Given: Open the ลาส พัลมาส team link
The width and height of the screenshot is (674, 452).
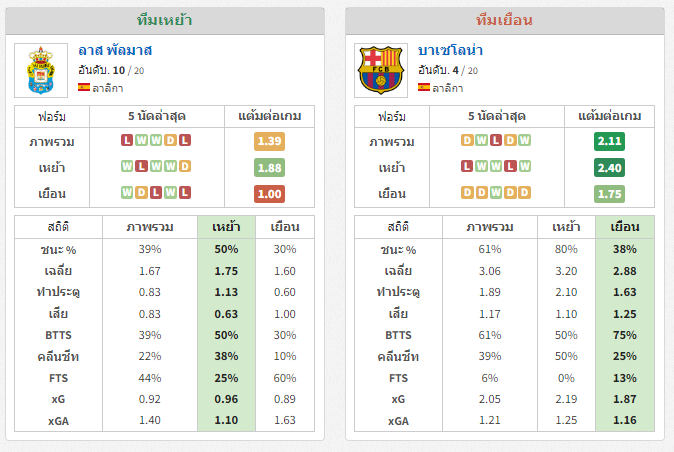Looking at the screenshot, I should coord(115,50).
